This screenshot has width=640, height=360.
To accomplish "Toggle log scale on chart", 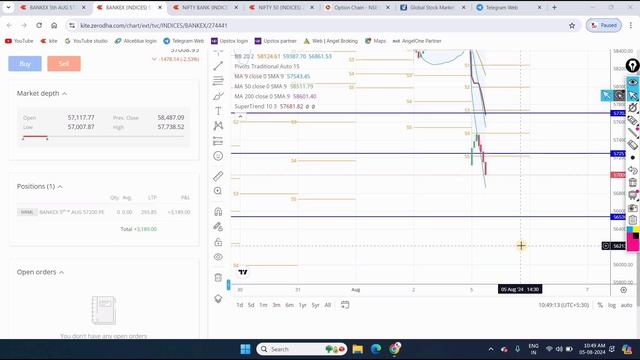I will tap(612, 305).
